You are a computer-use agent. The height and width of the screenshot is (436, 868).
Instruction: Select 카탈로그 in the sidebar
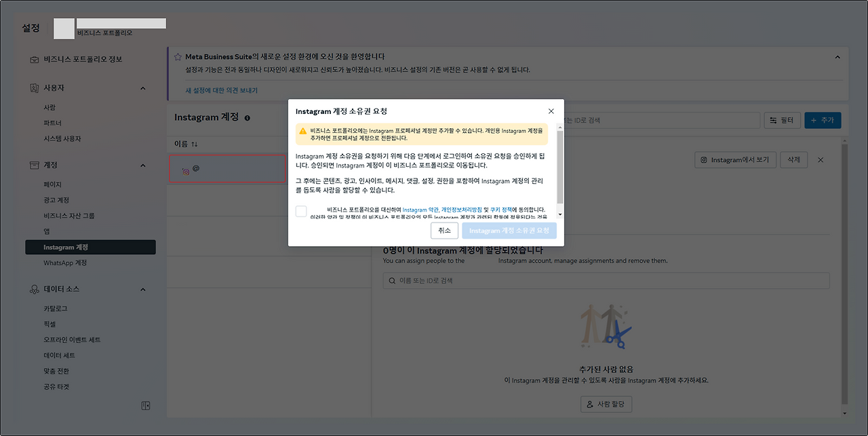tap(56, 309)
